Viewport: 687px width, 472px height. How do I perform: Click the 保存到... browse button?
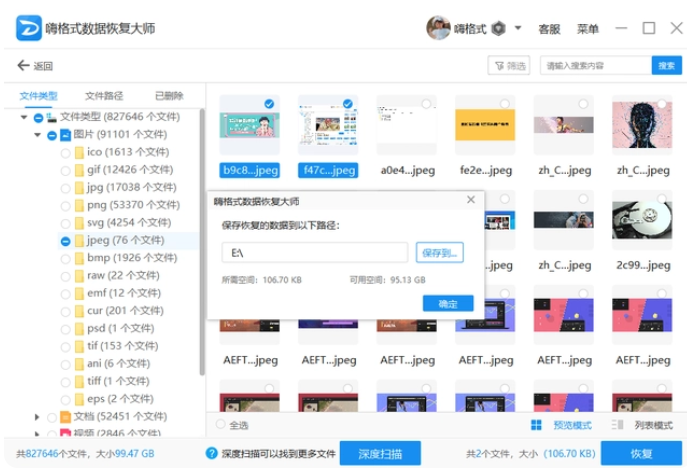coord(439,253)
